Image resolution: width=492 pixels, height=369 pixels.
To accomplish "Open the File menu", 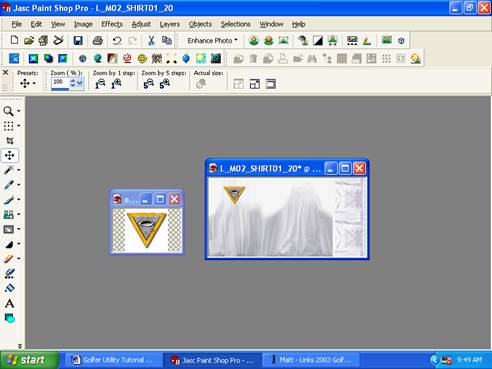I will pyautogui.click(x=16, y=24).
